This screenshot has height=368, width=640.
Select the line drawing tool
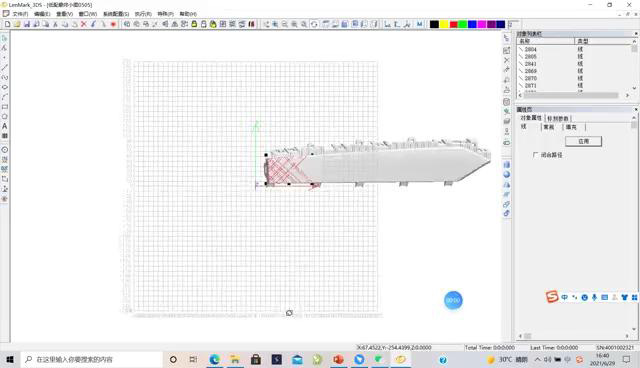point(4,67)
